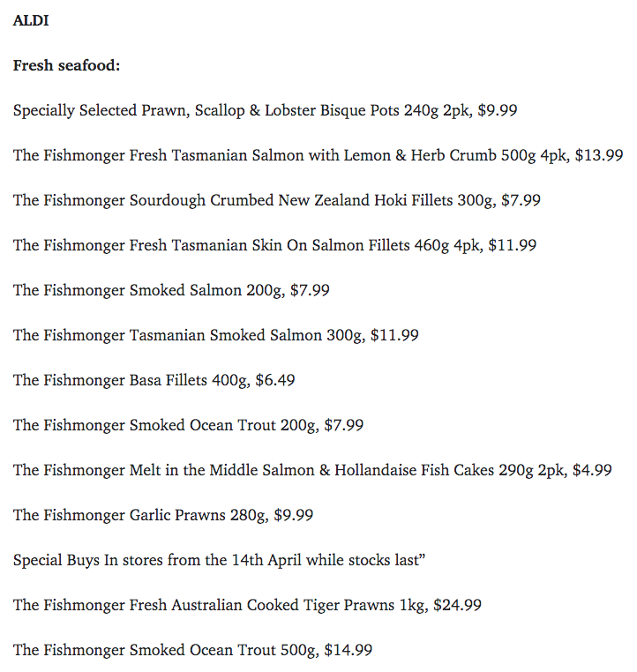Viewport: 637px width, 672px height.
Task: Click the $4.99 price
Action: click(x=592, y=470)
